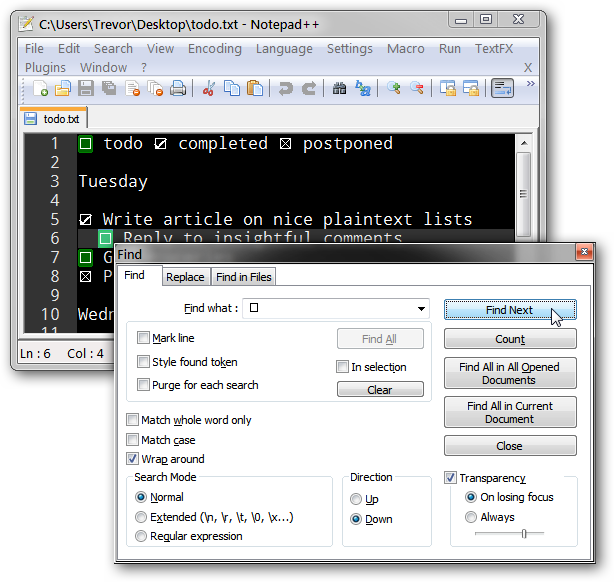Click the Count button
This screenshot has height=582, width=614.
tap(510, 339)
